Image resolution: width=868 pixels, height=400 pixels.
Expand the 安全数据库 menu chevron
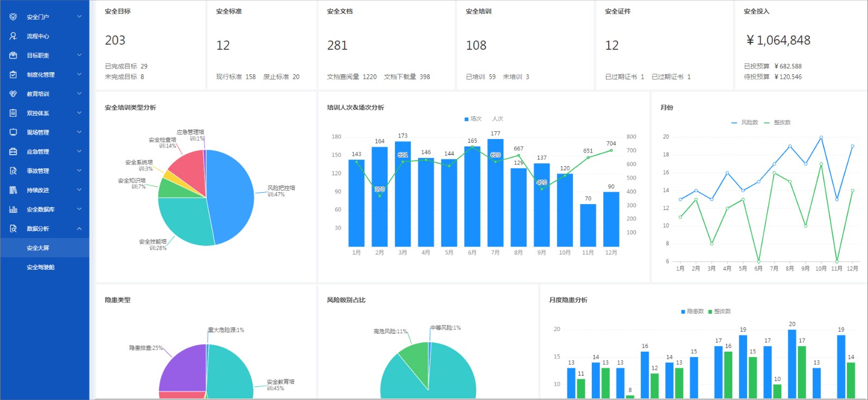click(79, 209)
